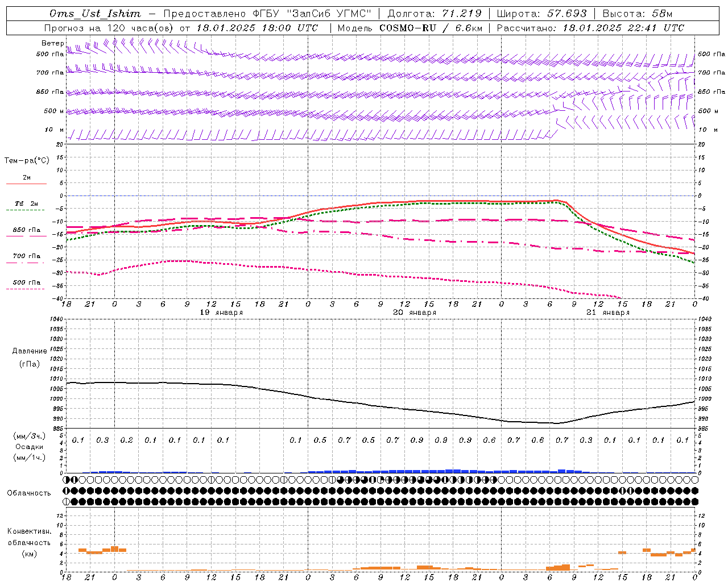Select the calculation time 18.01.2025 22:41 UTC
Image resolution: width=728 pixels, height=582 pixels.
click(623, 28)
